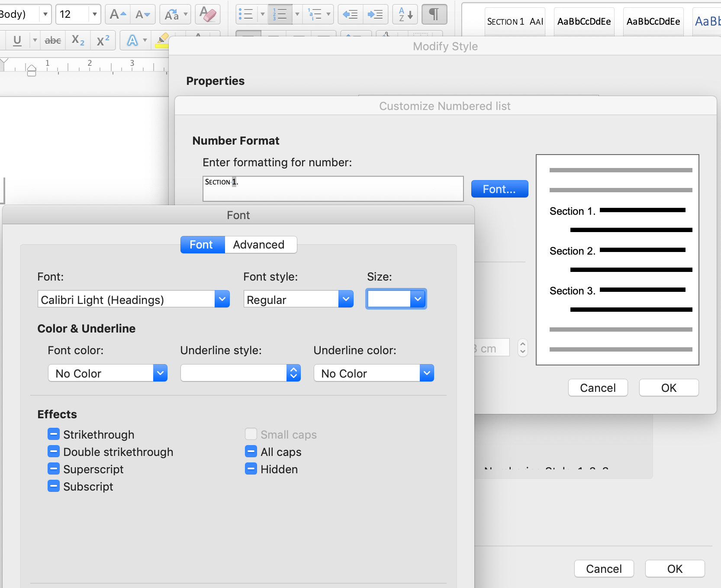This screenshot has height=588, width=721.
Task: Toggle the Strikethrough checkbox
Action: tap(54, 434)
